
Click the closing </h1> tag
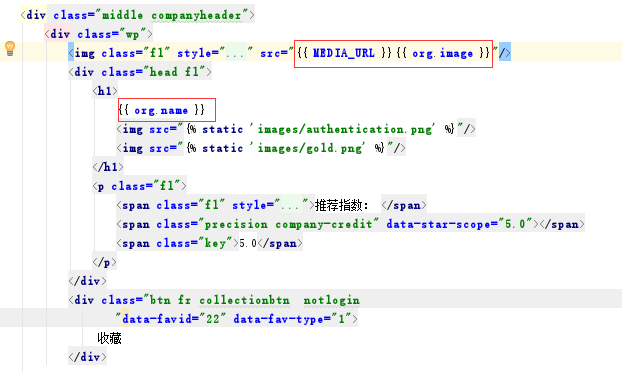coord(108,167)
